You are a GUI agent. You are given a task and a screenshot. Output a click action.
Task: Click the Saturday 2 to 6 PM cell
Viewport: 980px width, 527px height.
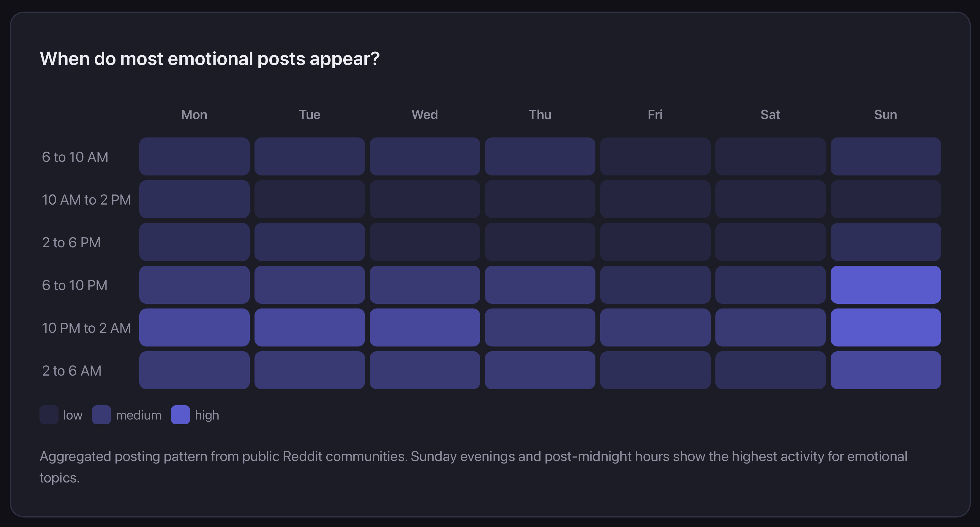770,242
